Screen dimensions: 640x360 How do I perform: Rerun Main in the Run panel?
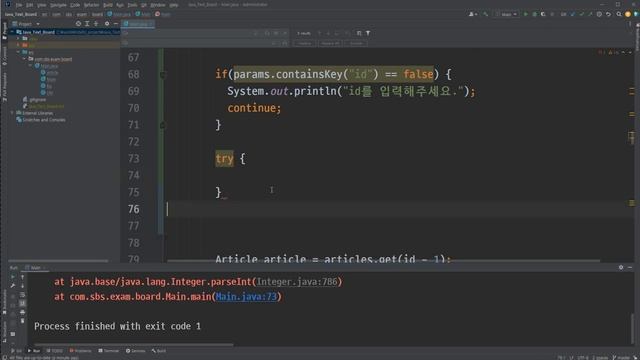[x=13, y=277]
